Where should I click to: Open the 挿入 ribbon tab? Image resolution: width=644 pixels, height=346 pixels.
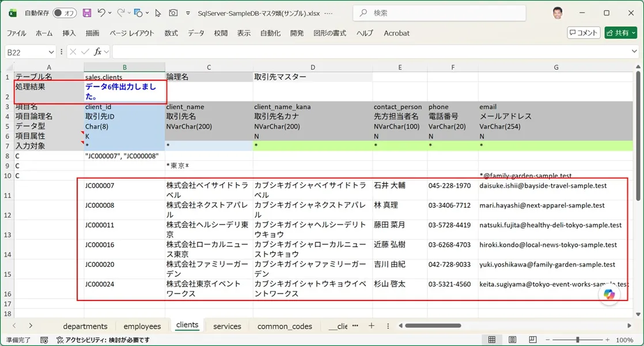pyautogui.click(x=69, y=33)
